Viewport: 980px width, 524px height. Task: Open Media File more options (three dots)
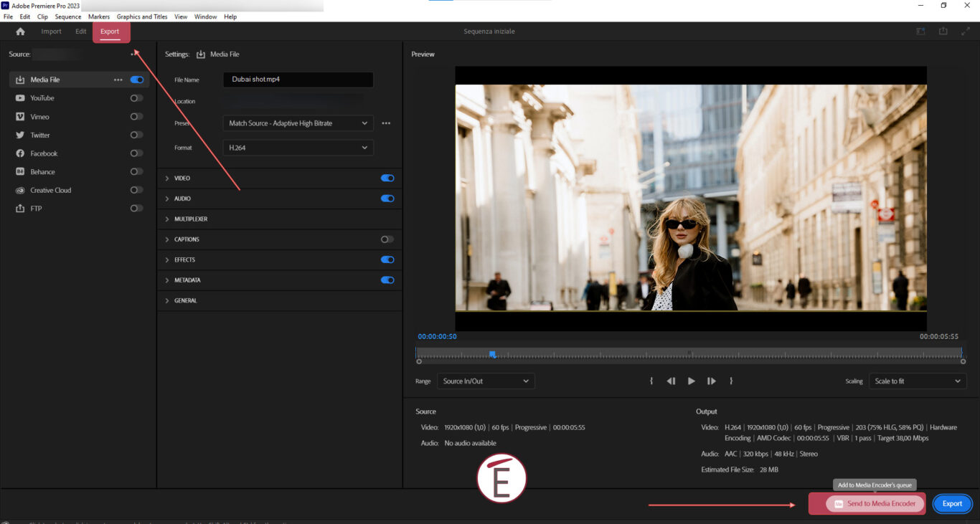pyautogui.click(x=118, y=80)
